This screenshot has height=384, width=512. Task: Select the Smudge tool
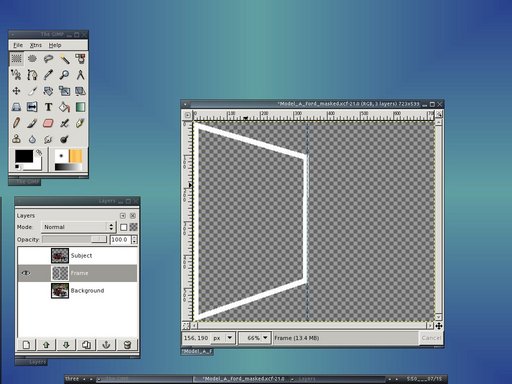pos(48,139)
